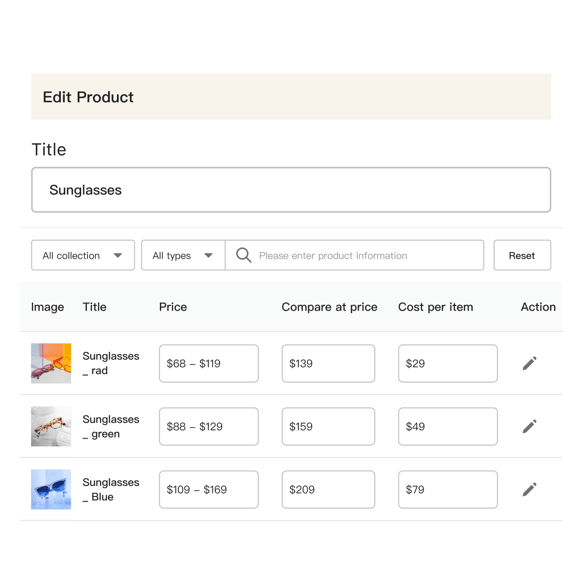Click the $139 compare at price field
Image resolution: width=582 pixels, height=579 pixels.
(x=328, y=363)
